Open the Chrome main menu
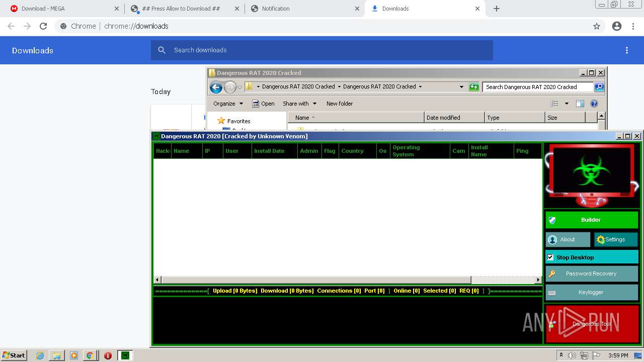Screen dimensions: 644x362 coord(633,26)
